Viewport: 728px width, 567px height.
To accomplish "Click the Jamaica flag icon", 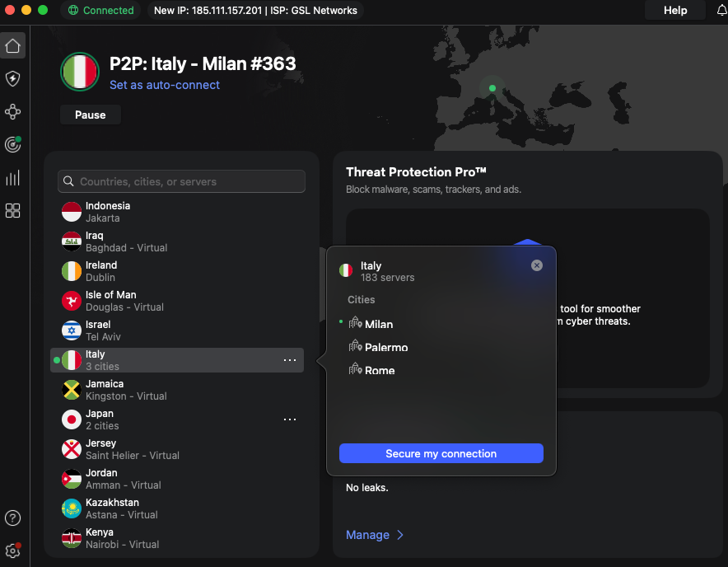I will point(72,390).
